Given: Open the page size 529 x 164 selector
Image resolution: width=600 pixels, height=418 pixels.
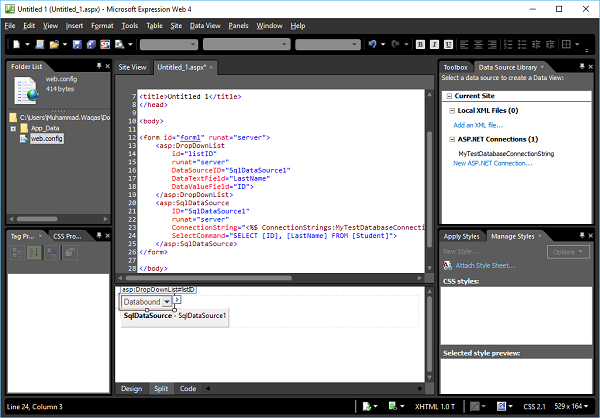Looking at the screenshot, I should point(566,408).
